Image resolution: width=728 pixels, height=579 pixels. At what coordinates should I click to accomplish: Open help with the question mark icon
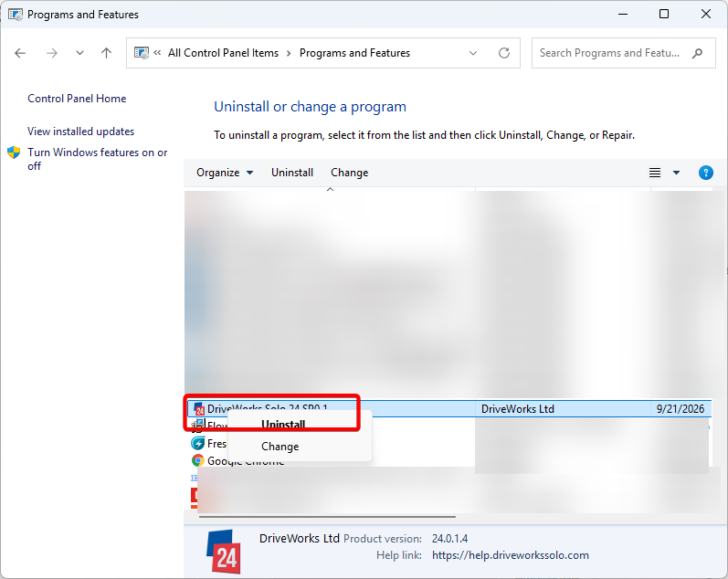(706, 173)
